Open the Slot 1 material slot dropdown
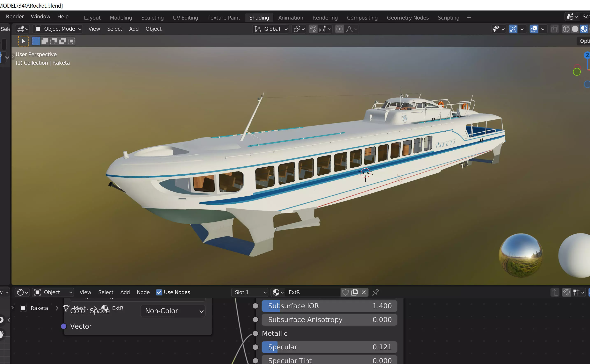The width and height of the screenshot is (590, 364). pyautogui.click(x=250, y=292)
